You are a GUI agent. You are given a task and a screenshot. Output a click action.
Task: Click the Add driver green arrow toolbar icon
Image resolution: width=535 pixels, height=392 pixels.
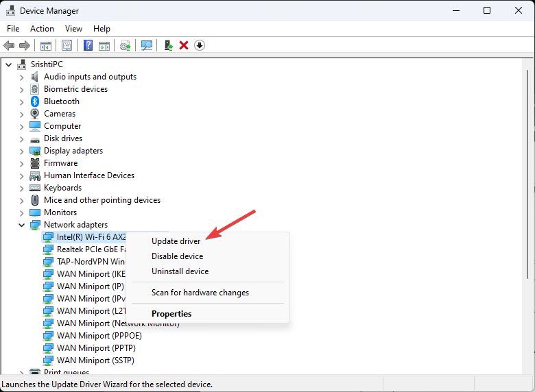click(x=169, y=45)
